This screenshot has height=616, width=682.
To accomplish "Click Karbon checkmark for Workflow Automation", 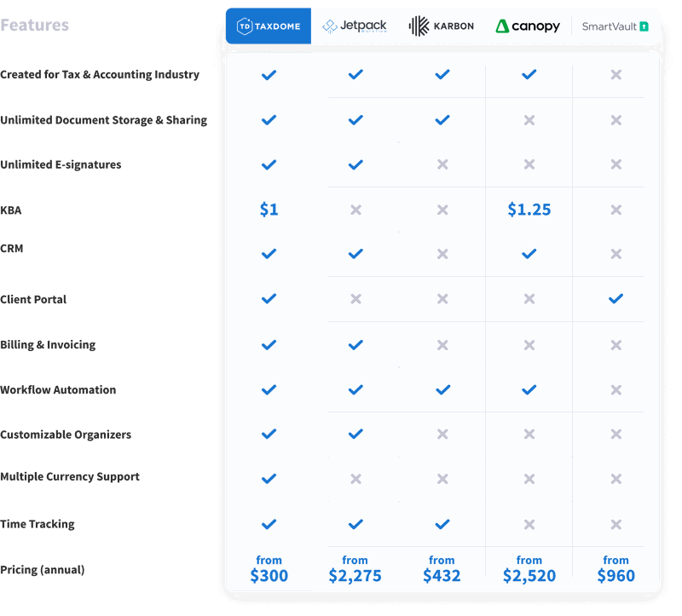I will [x=442, y=390].
